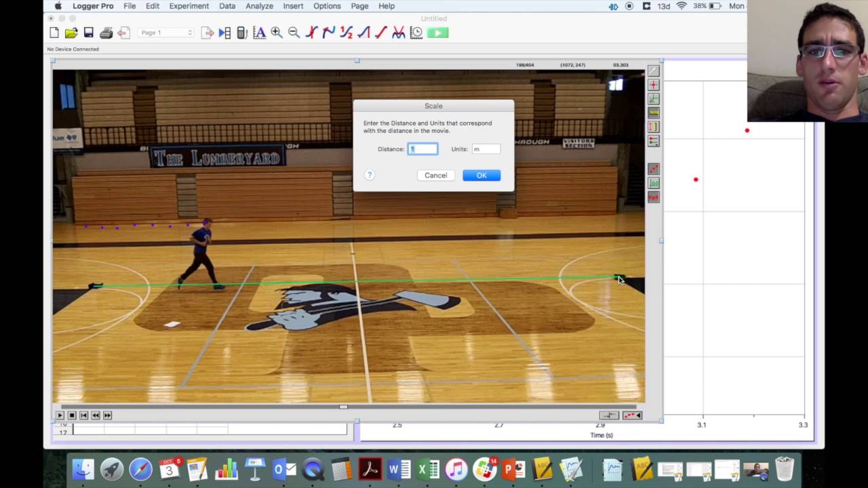
Task: Select the Tangent tool icon
Action: tap(329, 33)
